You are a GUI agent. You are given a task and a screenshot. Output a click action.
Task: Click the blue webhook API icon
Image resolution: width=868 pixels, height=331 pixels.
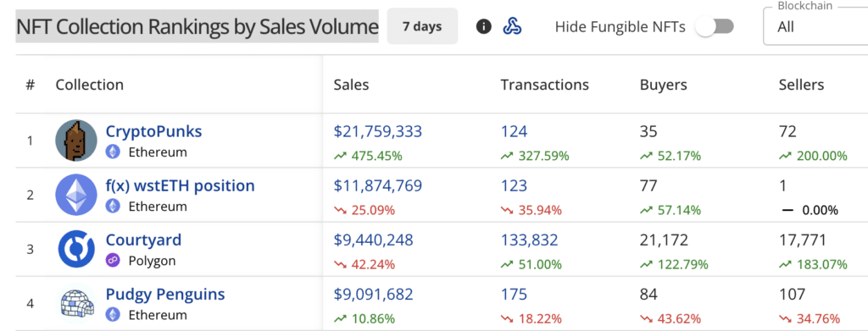(x=513, y=26)
